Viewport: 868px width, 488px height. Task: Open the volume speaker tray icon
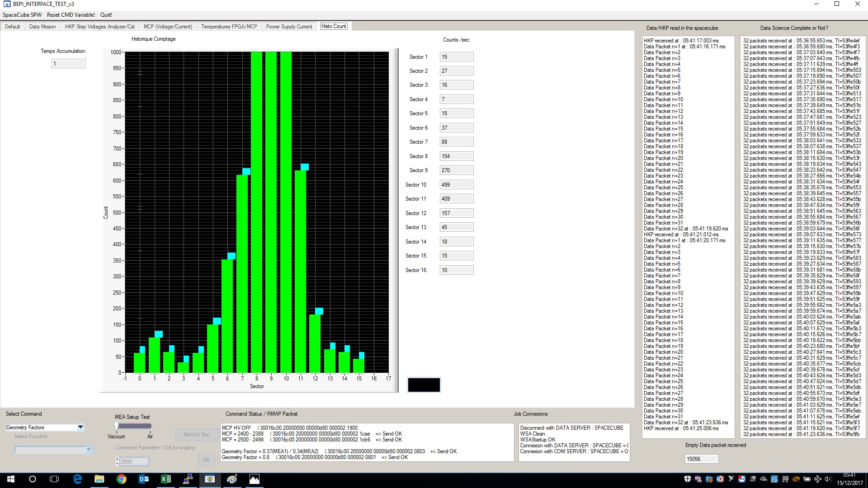[x=828, y=479]
